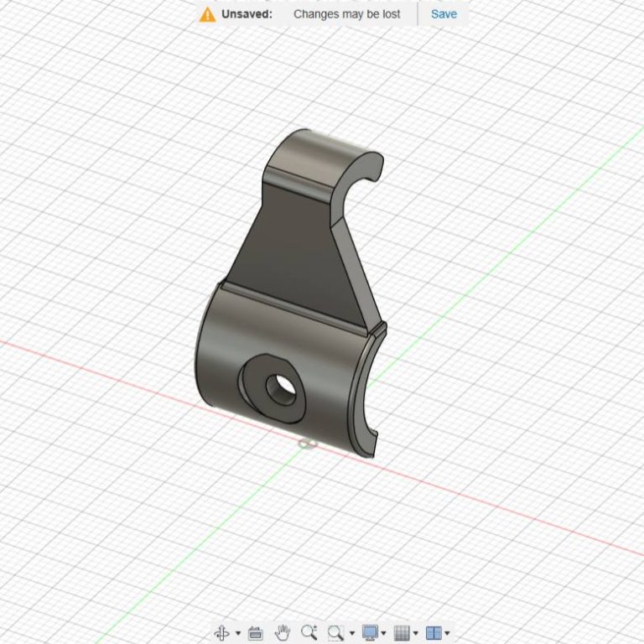Screen dimensions: 644x644
Task: Select the Orbit tool icon
Action: tap(222, 633)
